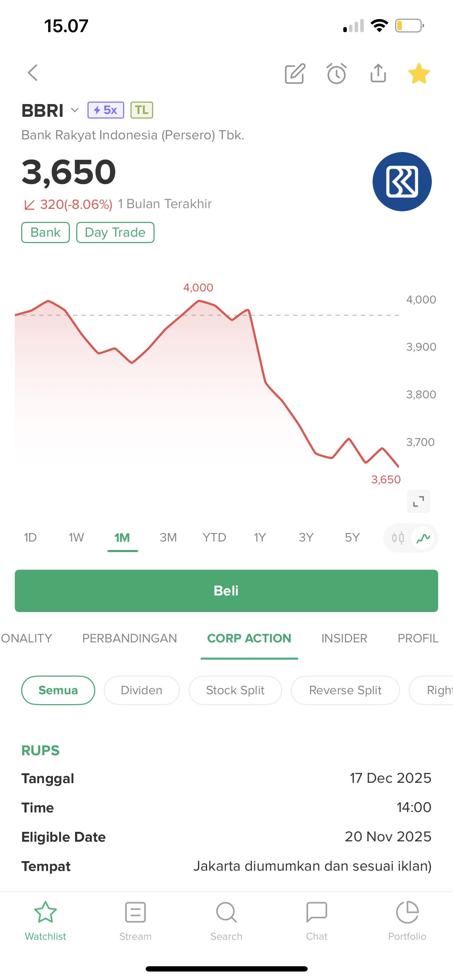Set a price alert alarm icon
The width and height of the screenshot is (453, 980).
[337, 73]
